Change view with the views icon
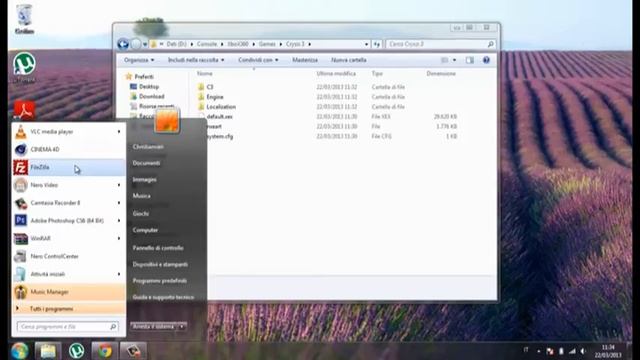Screen dimensions: 640x360 coord(445,60)
